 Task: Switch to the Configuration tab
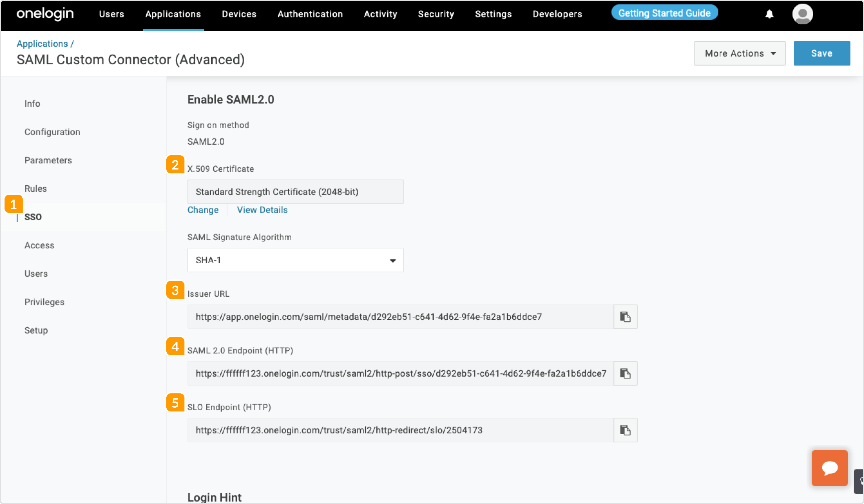pos(52,132)
